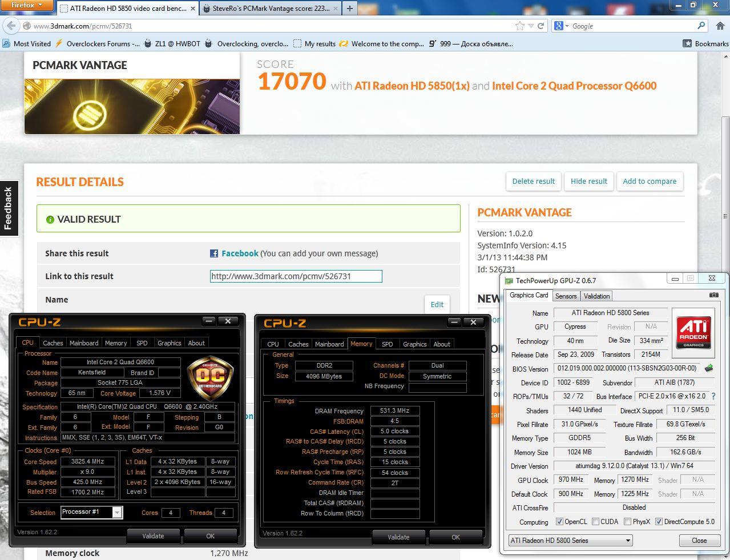Click the PCMark Vantage banner image
Image resolution: width=730 pixels, height=560 pixels.
pos(132,107)
